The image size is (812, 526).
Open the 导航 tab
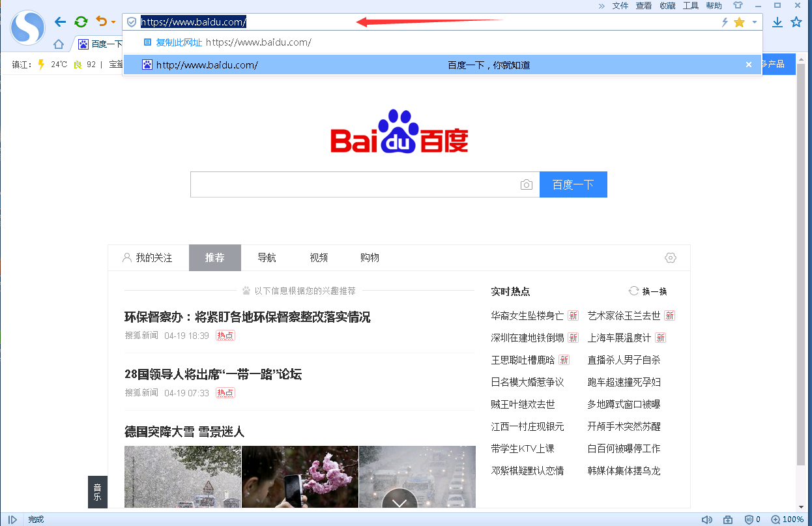coord(267,258)
